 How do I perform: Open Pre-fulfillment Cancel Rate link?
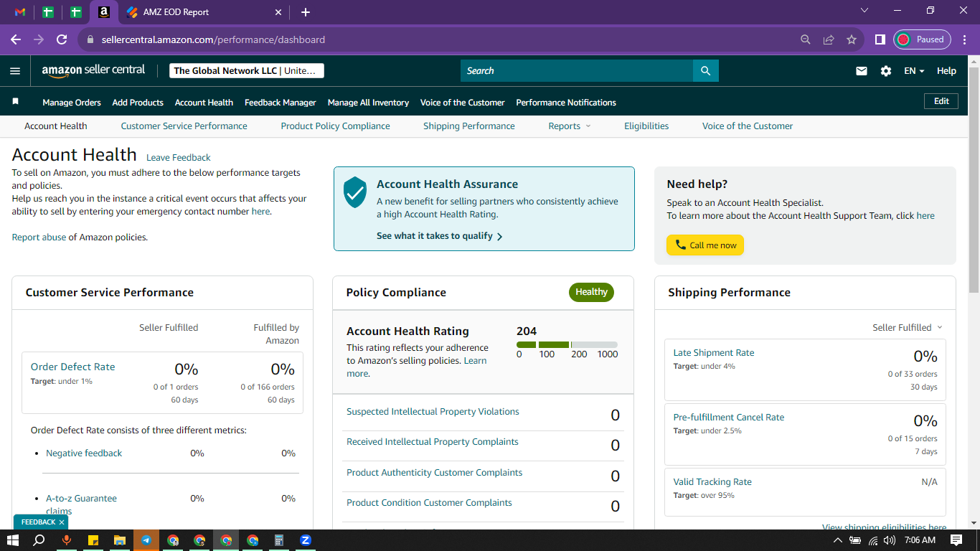pyautogui.click(x=729, y=418)
